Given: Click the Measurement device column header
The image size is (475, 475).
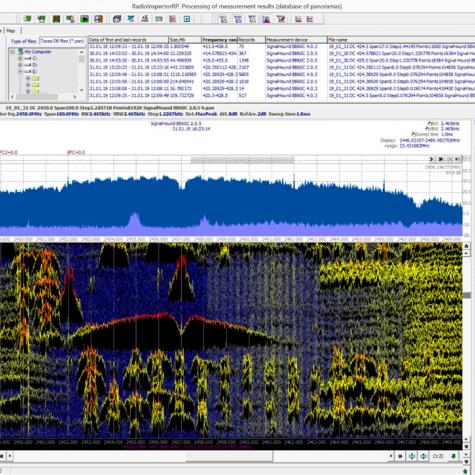Looking at the screenshot, I should (x=296, y=40).
